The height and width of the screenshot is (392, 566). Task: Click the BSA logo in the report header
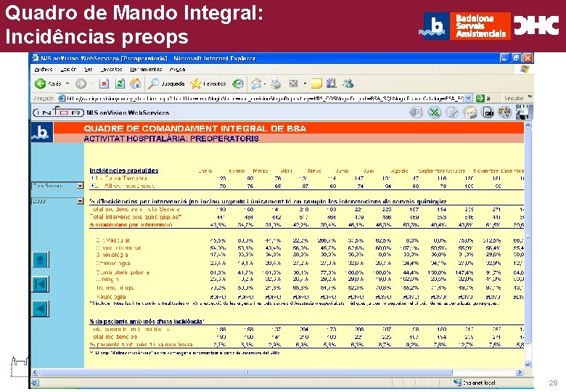(41, 132)
